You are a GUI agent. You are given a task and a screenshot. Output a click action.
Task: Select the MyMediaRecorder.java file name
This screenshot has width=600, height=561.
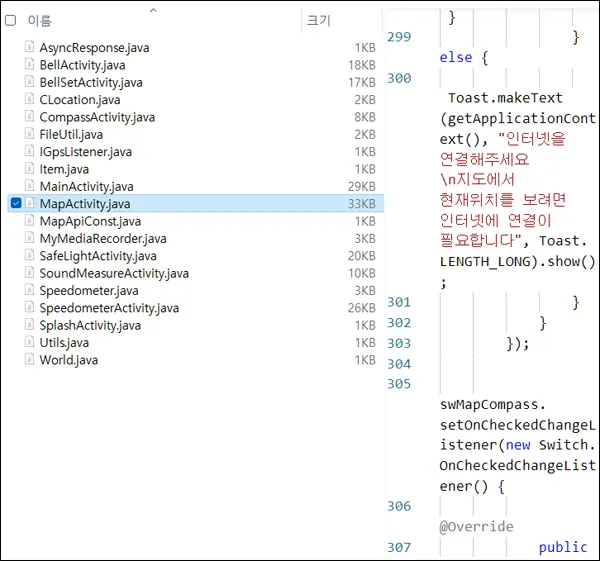point(103,238)
